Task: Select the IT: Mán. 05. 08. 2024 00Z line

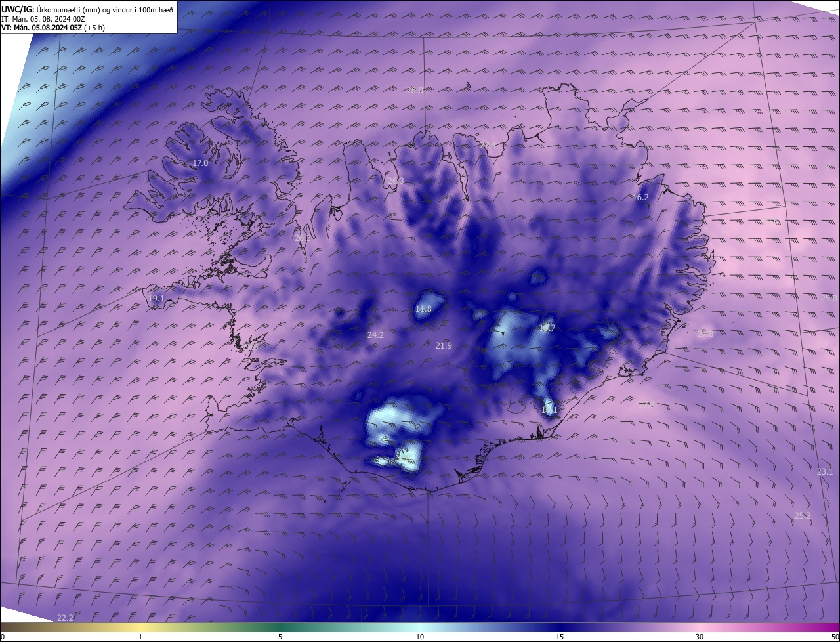Action: coord(43,19)
